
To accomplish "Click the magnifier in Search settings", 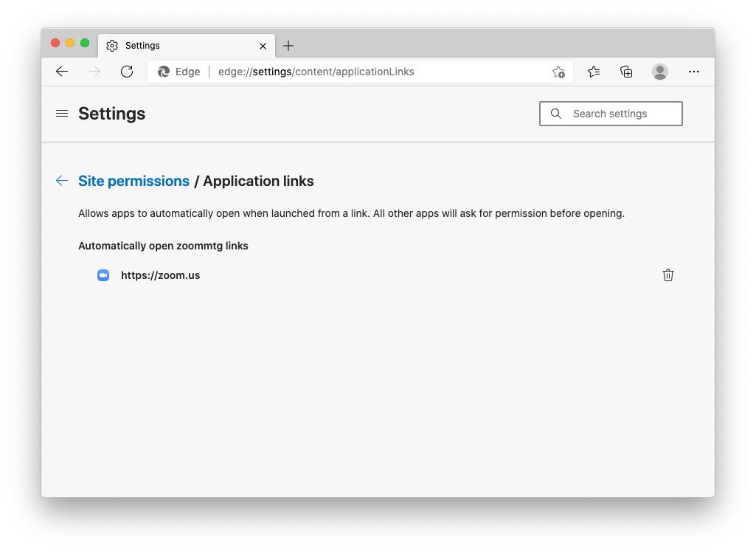I will (556, 114).
